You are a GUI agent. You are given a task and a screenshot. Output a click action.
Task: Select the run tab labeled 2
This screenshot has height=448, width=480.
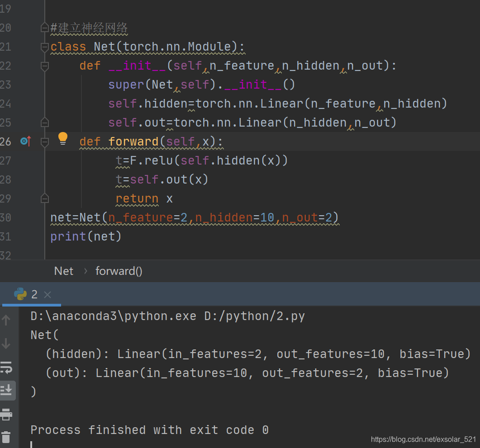[x=32, y=294]
